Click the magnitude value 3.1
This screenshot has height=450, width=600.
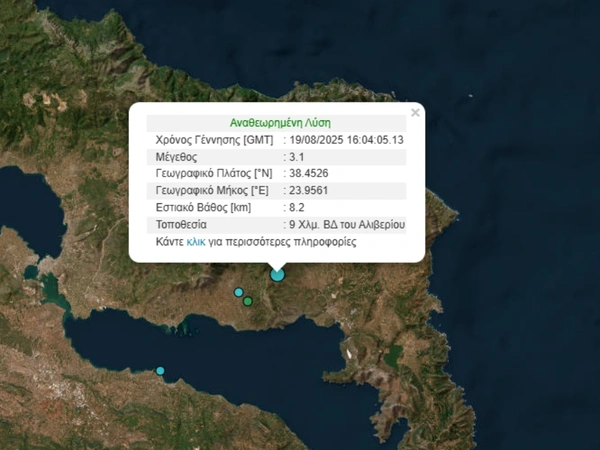click(x=296, y=157)
